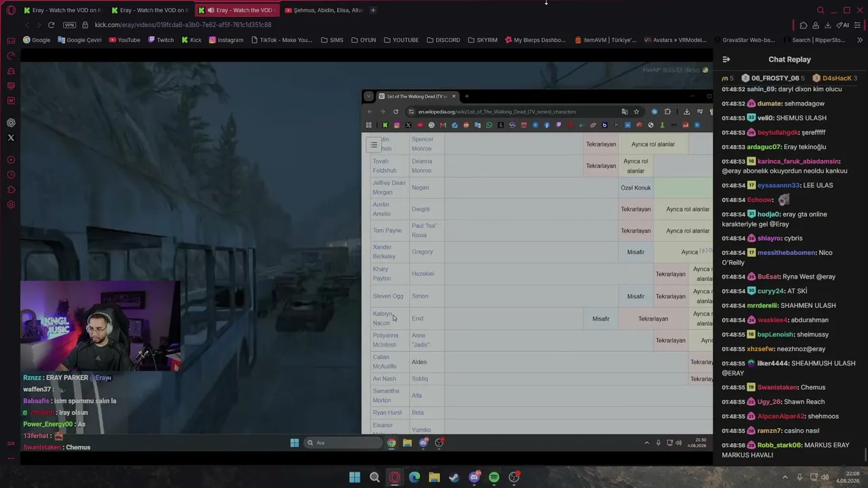Expand the SIMS bookmarks folder
868x488 pixels.
[x=332, y=40]
